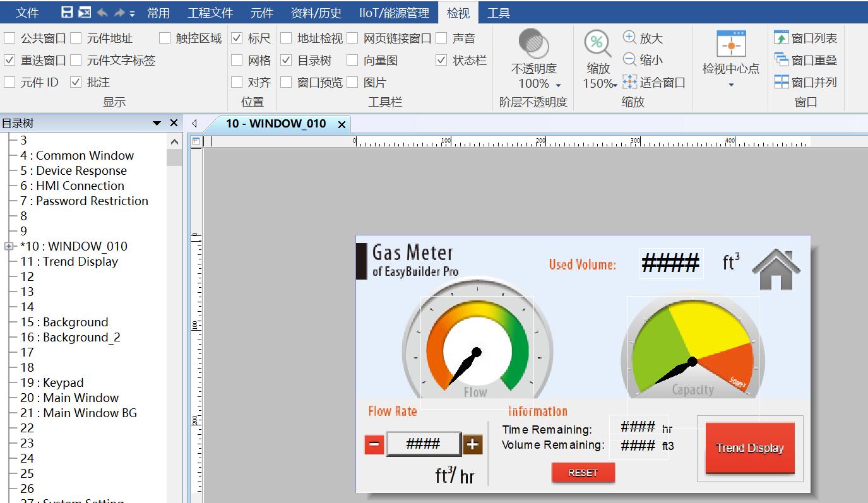The image size is (868, 503).
Task: Switch to the 资料/历史 ribbon tab
Action: 316,13
